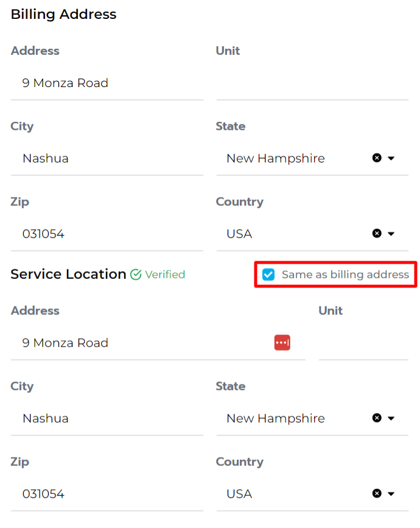Open the service location State dropdown
Viewport: 420px width, 528px height.
pos(392,418)
